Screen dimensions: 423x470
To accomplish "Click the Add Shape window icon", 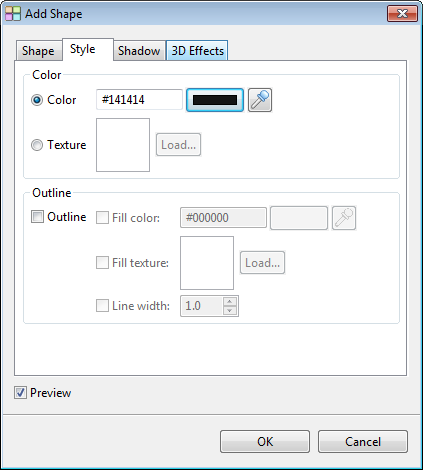I will (x=13, y=14).
